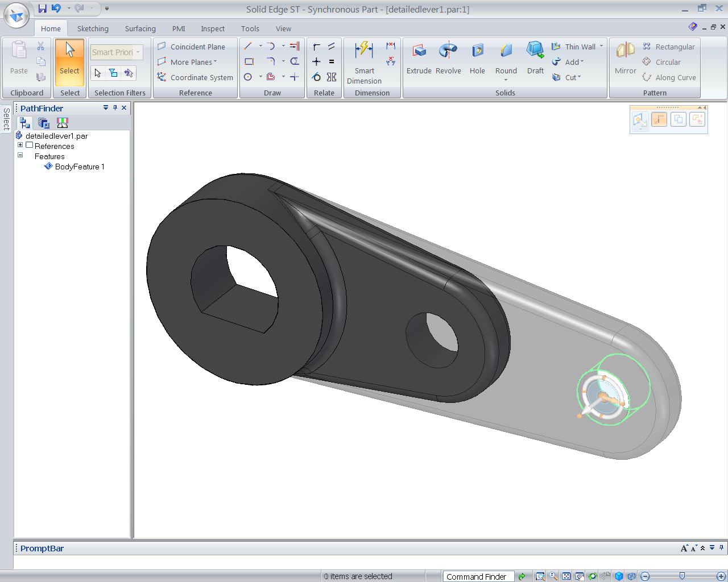The height and width of the screenshot is (582, 728).
Task: Click the Coincident Plane icon
Action: click(162, 46)
